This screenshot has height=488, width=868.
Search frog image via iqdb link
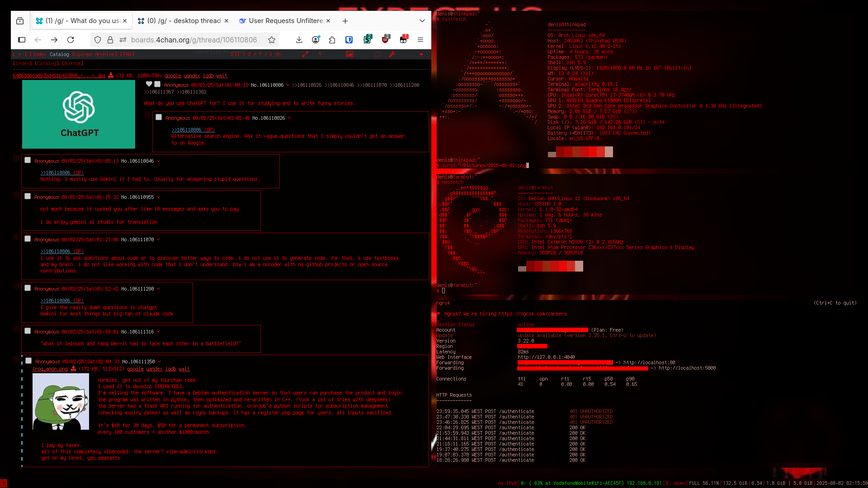[x=170, y=369]
